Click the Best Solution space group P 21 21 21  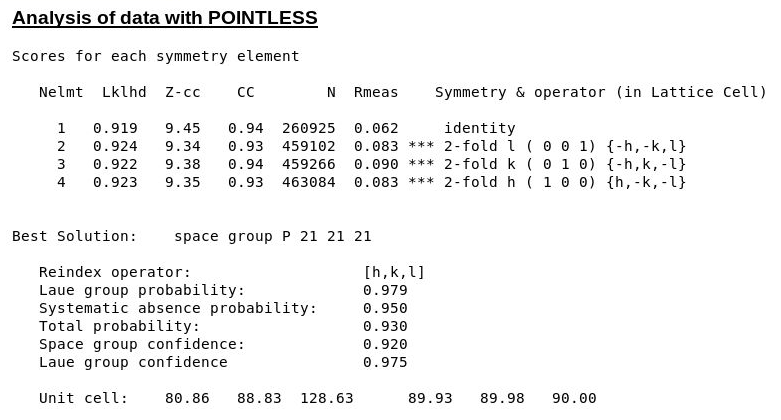272,236
